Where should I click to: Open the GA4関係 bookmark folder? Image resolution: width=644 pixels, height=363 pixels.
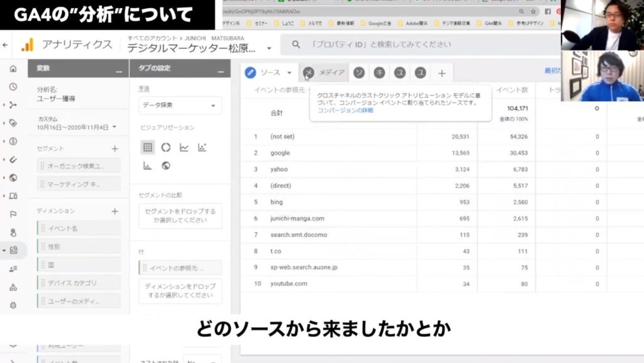489,23
